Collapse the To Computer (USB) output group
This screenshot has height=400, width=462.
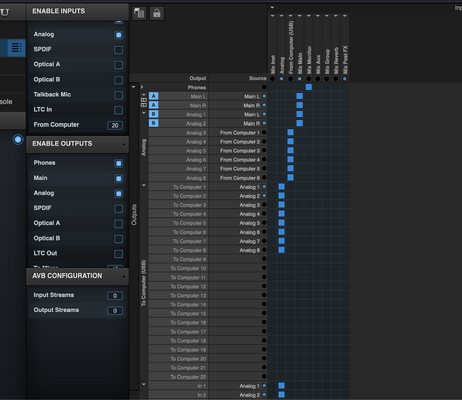pyautogui.click(x=144, y=185)
